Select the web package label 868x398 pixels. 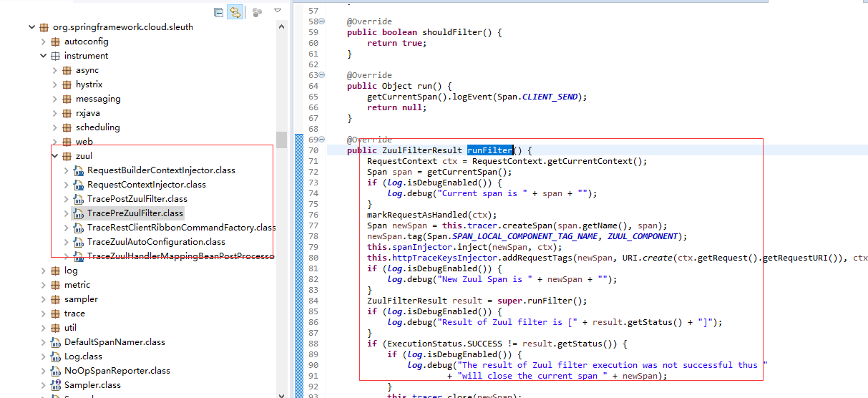click(84, 142)
